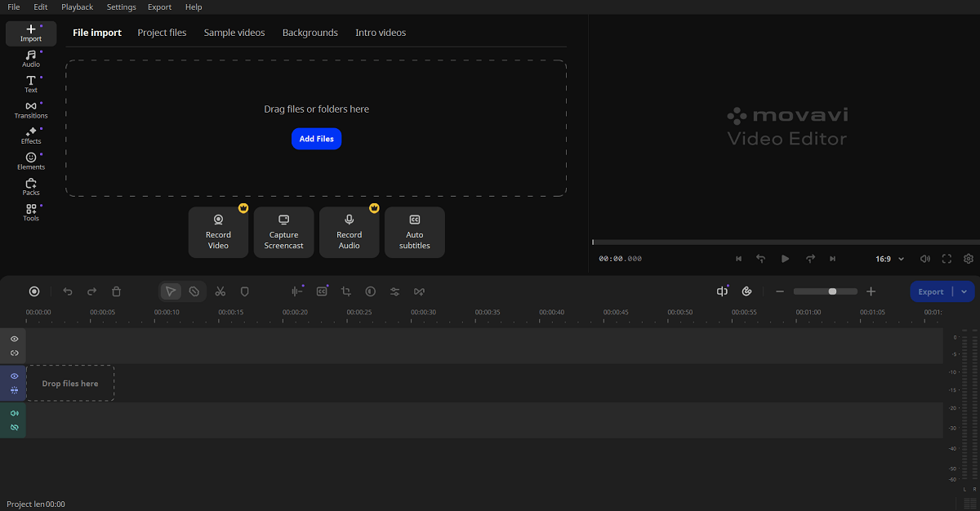The width and height of the screenshot is (980, 511).
Task: Click the Capture Screencast button
Action: pyautogui.click(x=283, y=233)
